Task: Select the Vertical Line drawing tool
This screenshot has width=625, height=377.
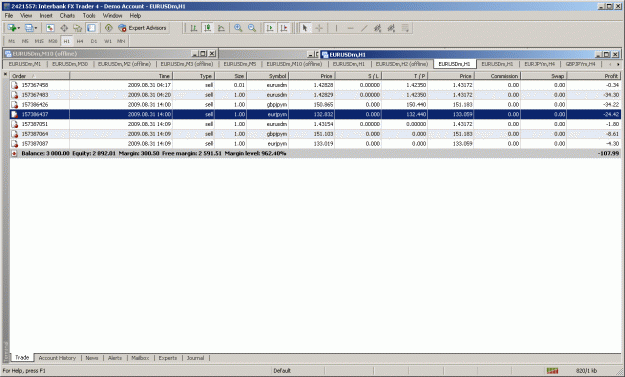Action: 336,28
